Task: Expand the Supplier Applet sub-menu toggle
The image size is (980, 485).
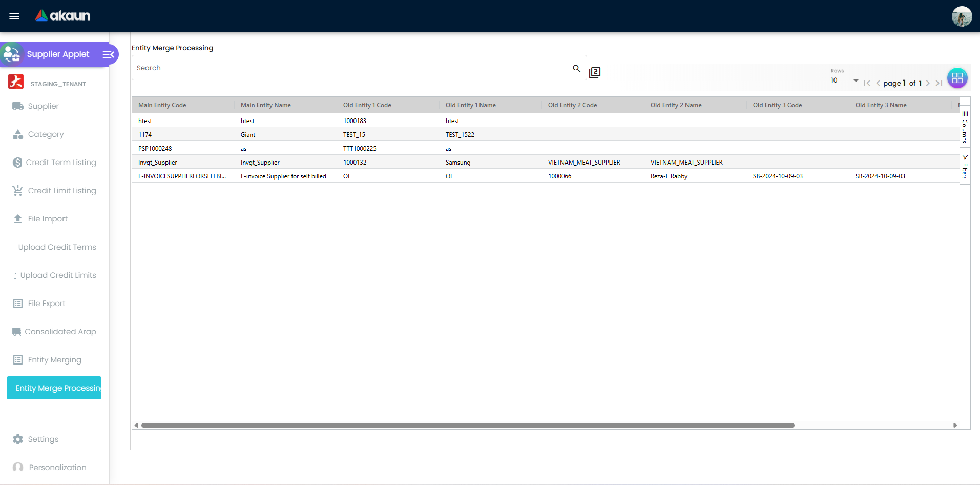Action: 108,54
